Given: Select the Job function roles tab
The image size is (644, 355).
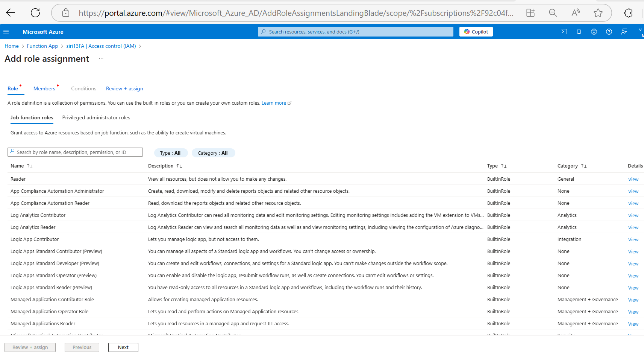Looking at the screenshot, I should point(32,118).
